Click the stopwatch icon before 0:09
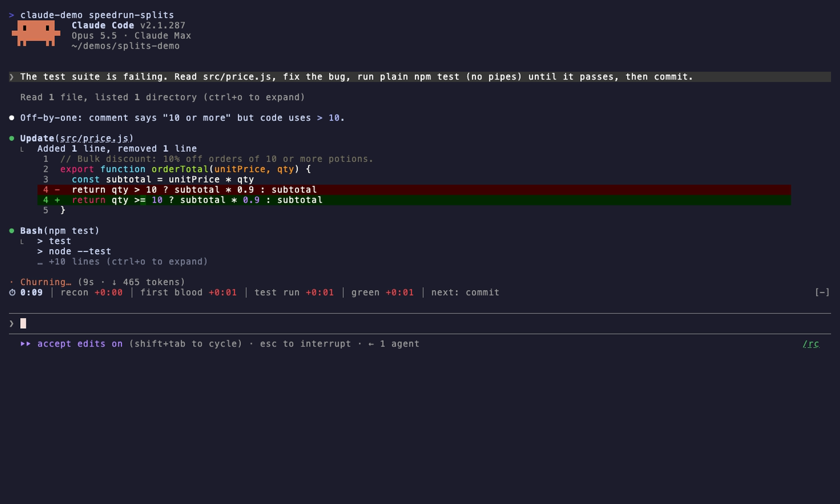The image size is (840, 504). click(12, 292)
